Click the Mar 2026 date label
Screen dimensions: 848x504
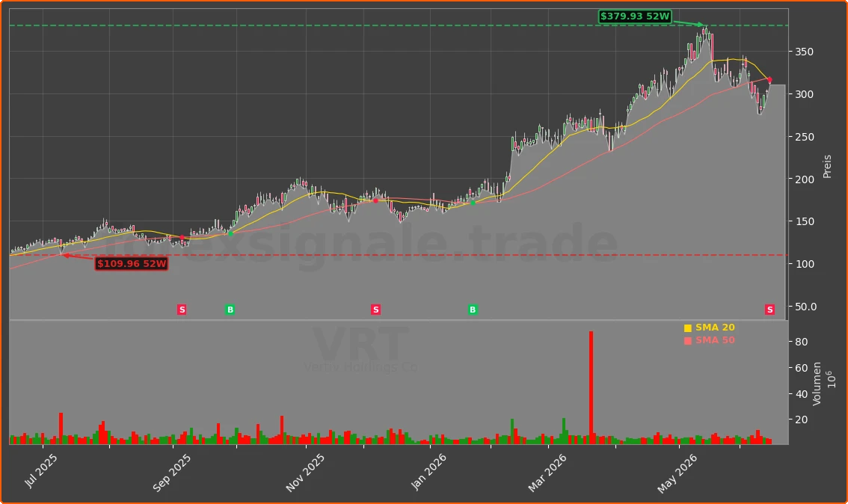pos(547,473)
